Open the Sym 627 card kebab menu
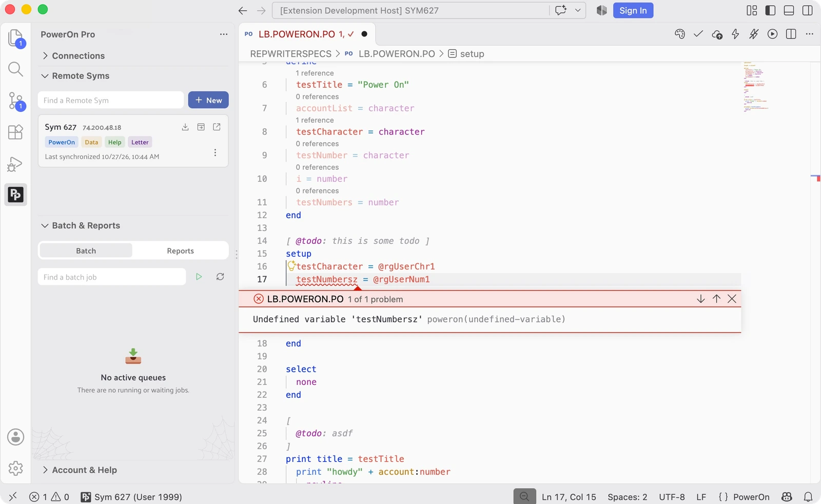Image resolution: width=821 pixels, height=504 pixels. (215, 152)
